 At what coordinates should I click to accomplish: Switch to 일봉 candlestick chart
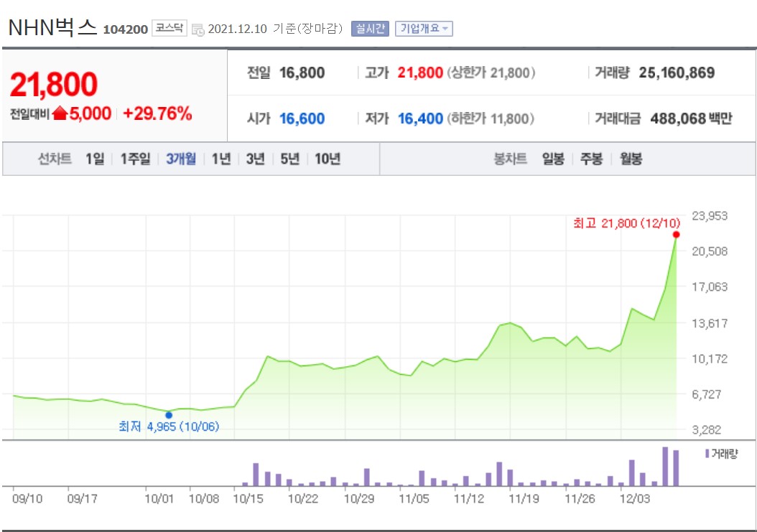[553, 159]
